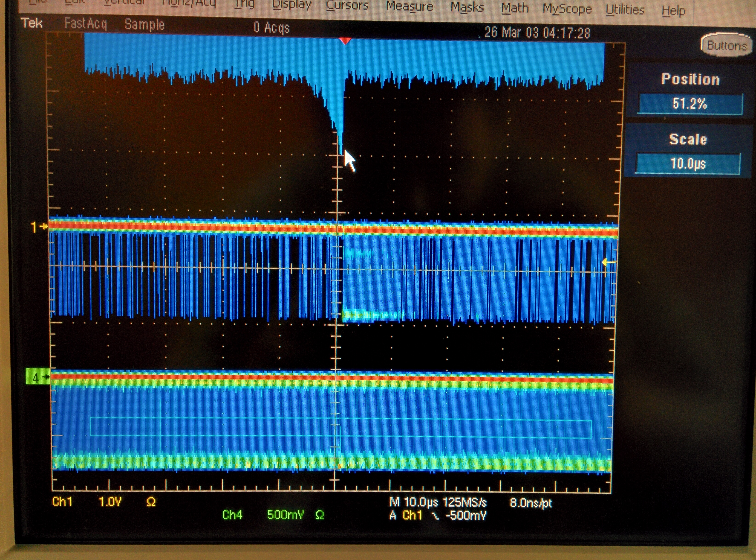Select the channel 1 ground reference marker

[x=39, y=226]
